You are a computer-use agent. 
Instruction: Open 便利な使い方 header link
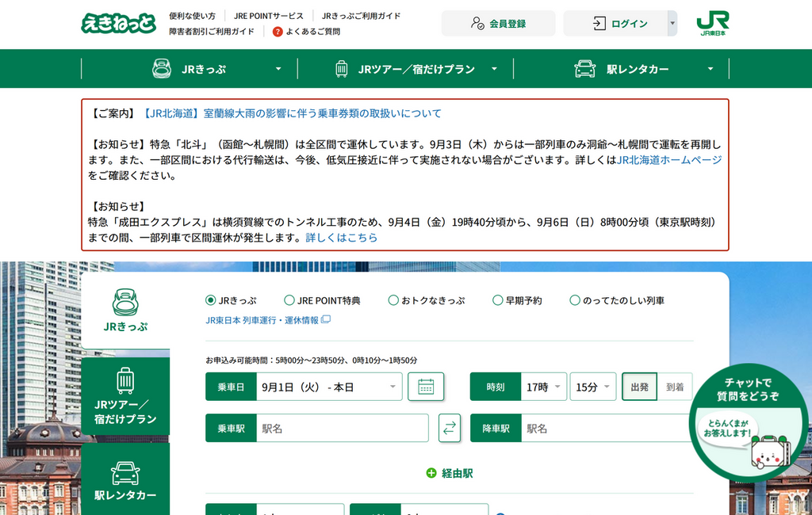[x=192, y=16]
